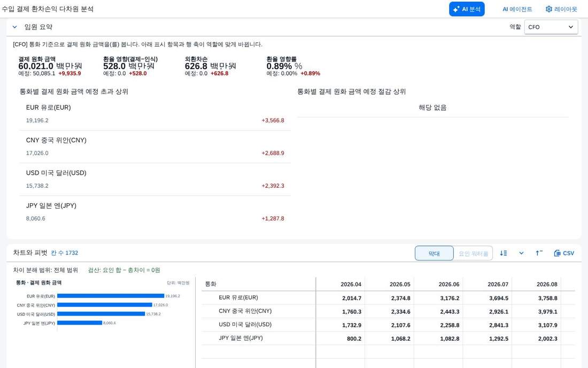Click the USD bar in the chart
This screenshot has width=588, height=368.
pyautogui.click(x=101, y=314)
